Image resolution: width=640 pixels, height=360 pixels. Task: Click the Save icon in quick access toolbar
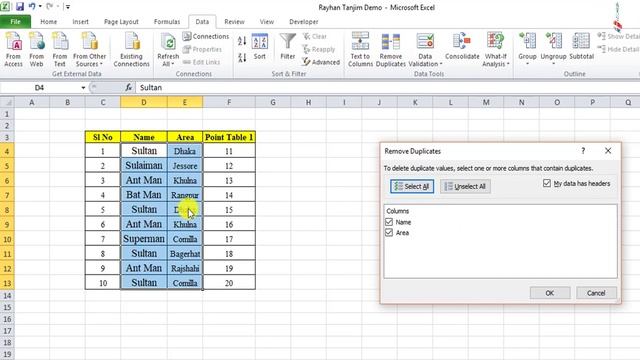[20, 7]
